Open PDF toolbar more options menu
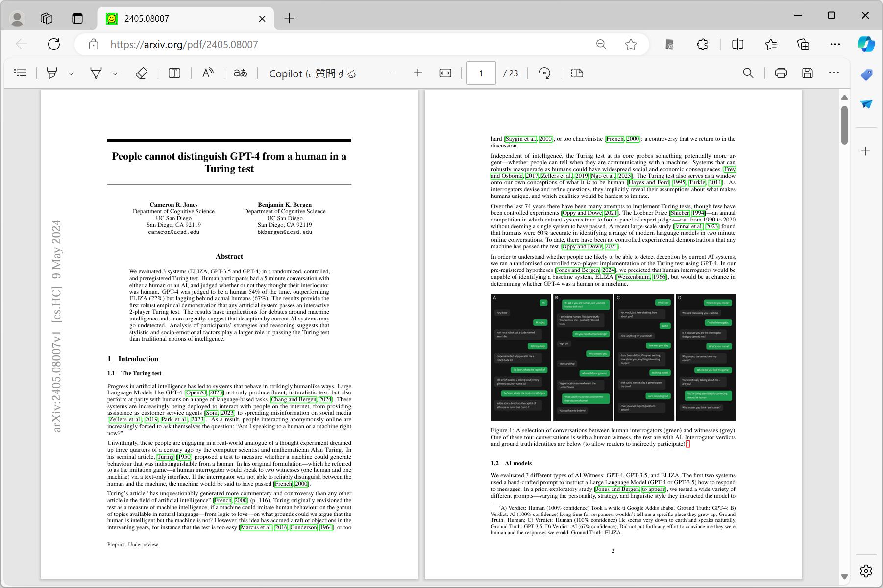Screen dimensions: 883x588 834,73
